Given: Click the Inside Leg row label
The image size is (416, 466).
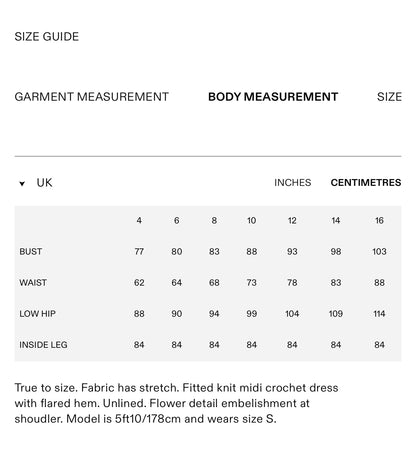Looking at the screenshot, I should point(43,345).
